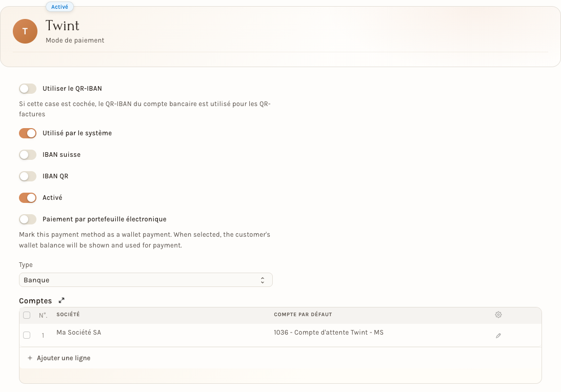This screenshot has width=561, height=392.
Task: Turn on the IBAN suisse switch
Action: pos(28,155)
